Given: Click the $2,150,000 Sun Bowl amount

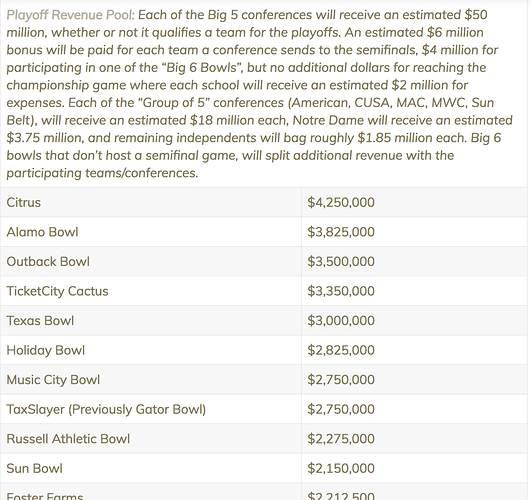Looking at the screenshot, I should coord(341,468).
